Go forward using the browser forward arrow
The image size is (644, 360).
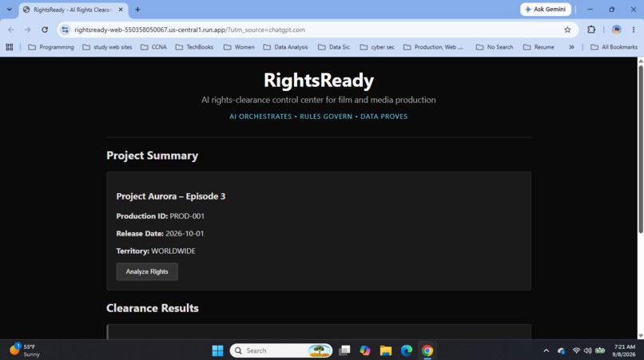click(x=27, y=30)
